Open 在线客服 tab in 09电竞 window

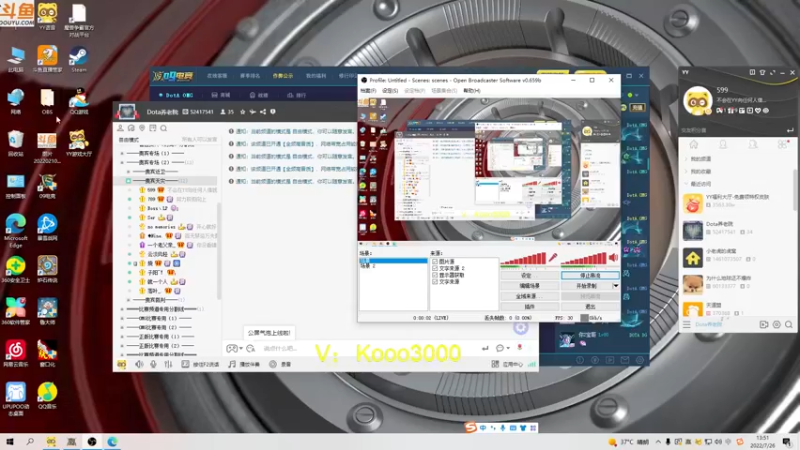pyautogui.click(x=217, y=76)
